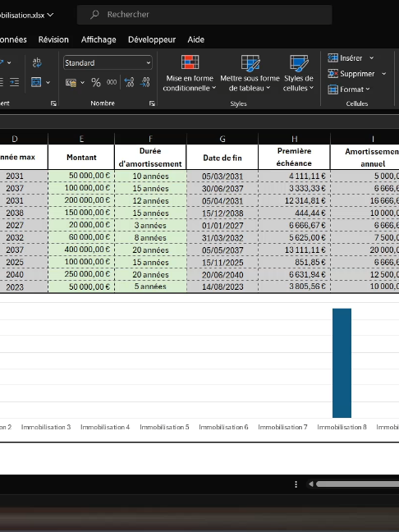
Task: Select cell with 150 000,00 € amount
Action: click(x=81, y=213)
